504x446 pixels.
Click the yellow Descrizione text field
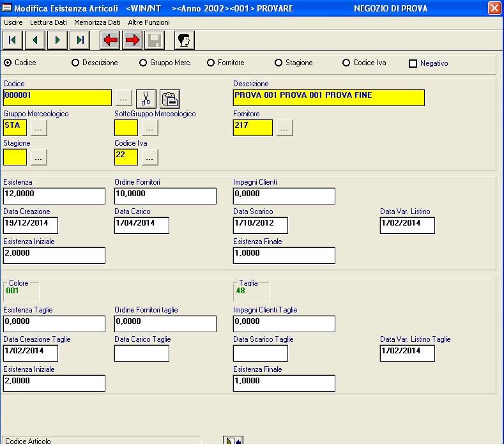point(328,98)
